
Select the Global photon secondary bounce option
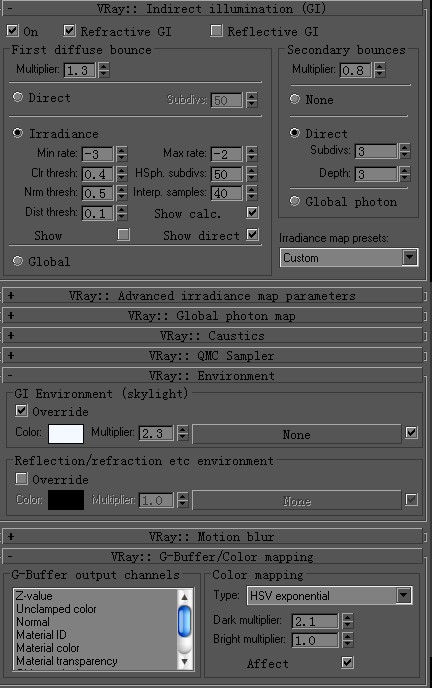pos(295,201)
